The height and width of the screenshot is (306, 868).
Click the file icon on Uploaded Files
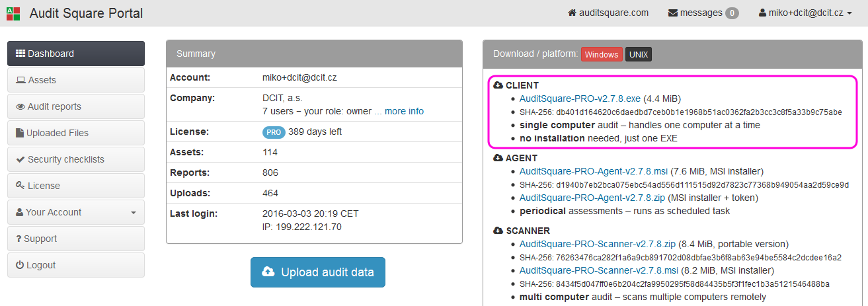[20, 133]
